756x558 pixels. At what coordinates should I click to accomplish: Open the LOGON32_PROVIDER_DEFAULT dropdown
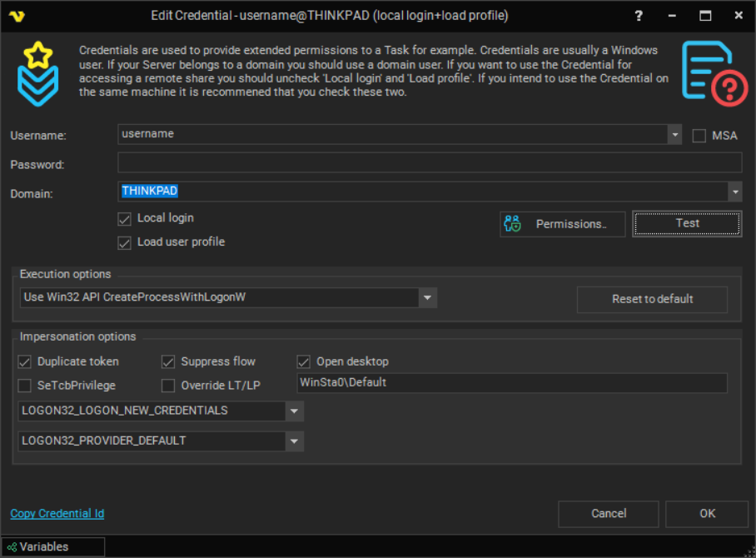click(x=294, y=441)
